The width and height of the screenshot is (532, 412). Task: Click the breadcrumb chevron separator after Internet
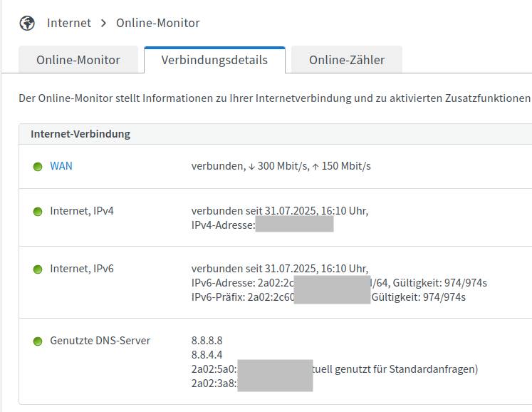tap(103, 23)
